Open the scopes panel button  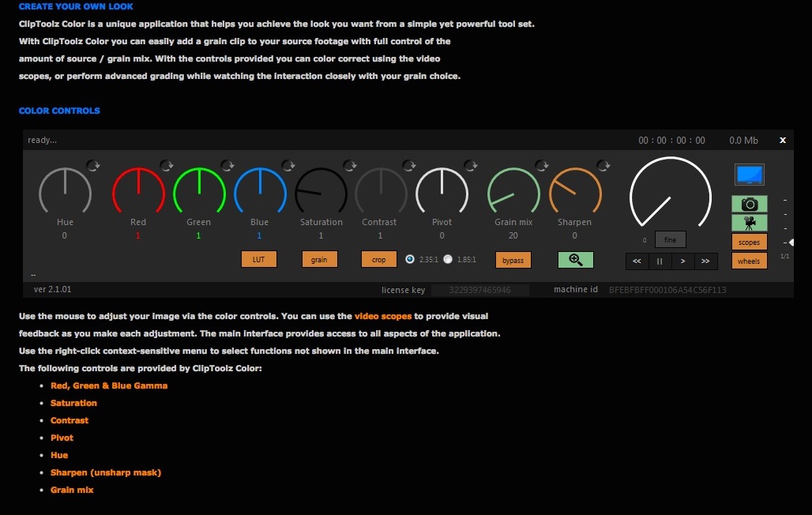point(750,242)
